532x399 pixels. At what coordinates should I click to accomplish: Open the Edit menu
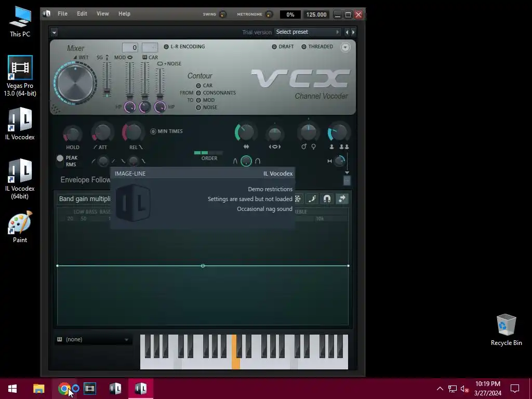pos(82,14)
